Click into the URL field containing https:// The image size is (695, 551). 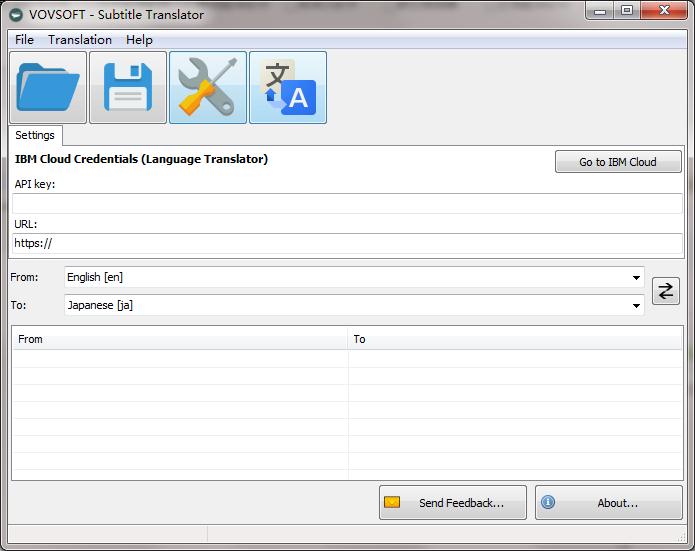coord(346,243)
